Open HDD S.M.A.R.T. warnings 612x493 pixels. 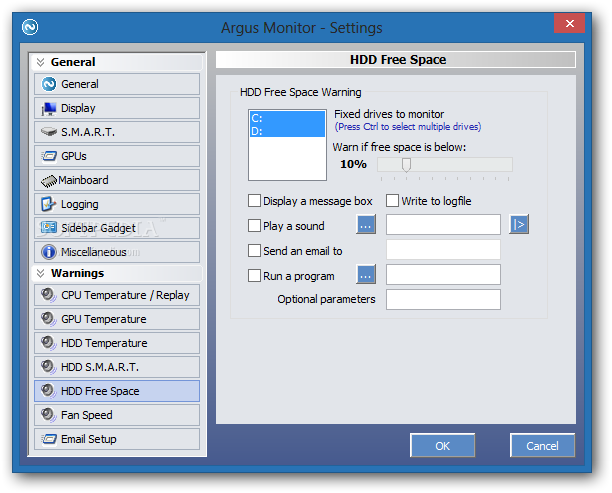pos(117,367)
